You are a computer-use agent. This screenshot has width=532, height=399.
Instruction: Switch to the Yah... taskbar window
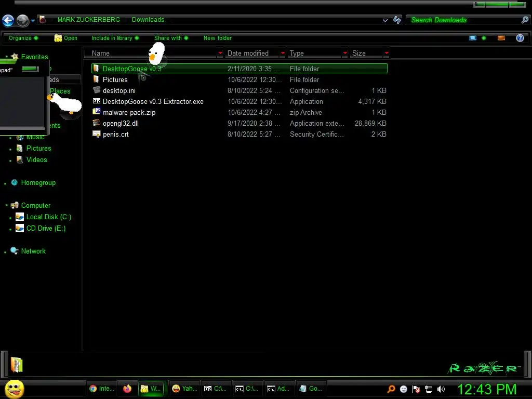184,389
